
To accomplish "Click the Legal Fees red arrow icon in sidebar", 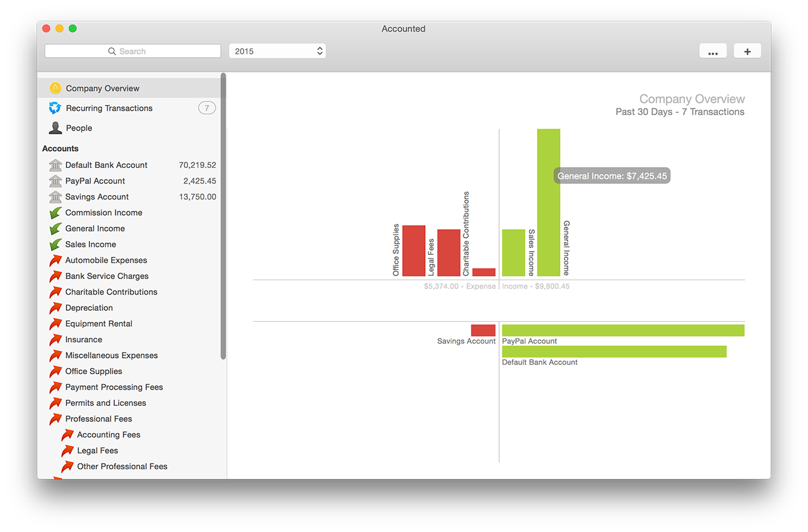I will tap(67, 451).
